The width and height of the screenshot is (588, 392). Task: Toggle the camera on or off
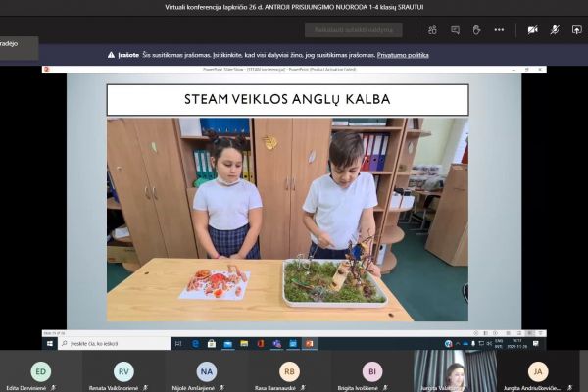coord(532,30)
